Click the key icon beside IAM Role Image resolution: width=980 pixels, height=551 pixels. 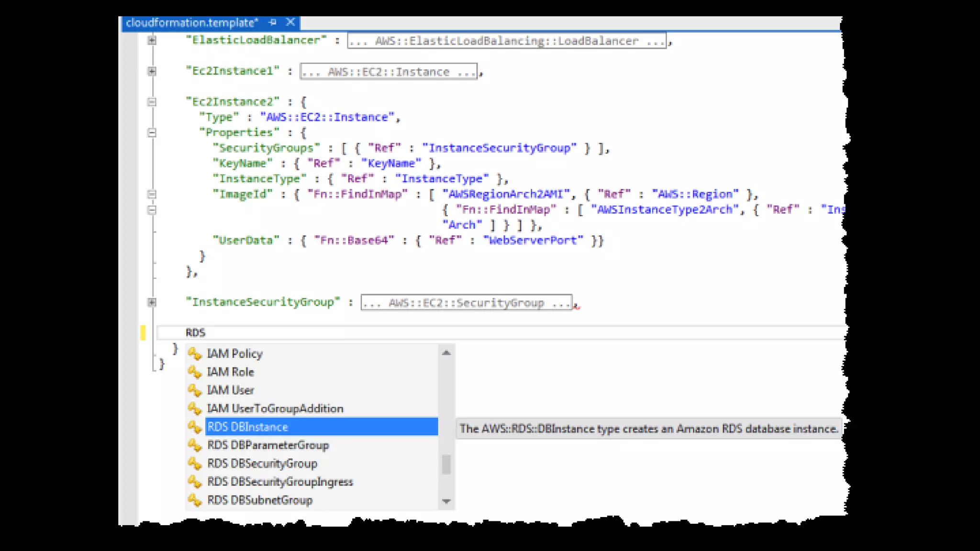tap(194, 372)
